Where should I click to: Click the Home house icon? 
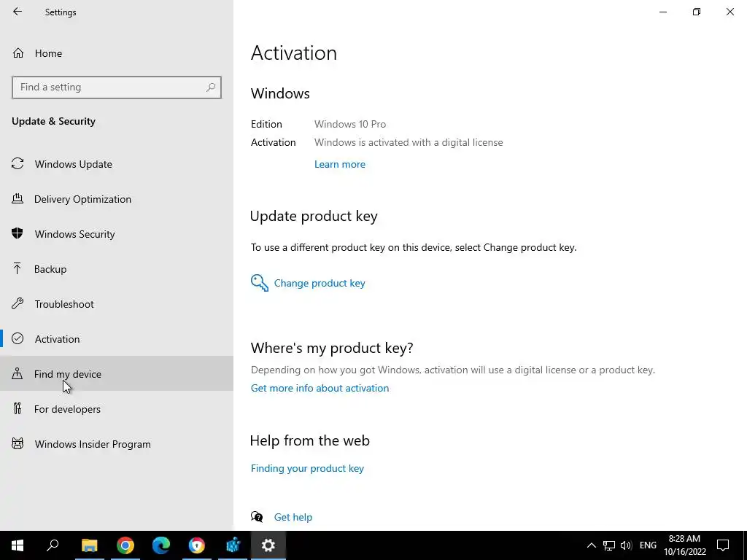18,52
